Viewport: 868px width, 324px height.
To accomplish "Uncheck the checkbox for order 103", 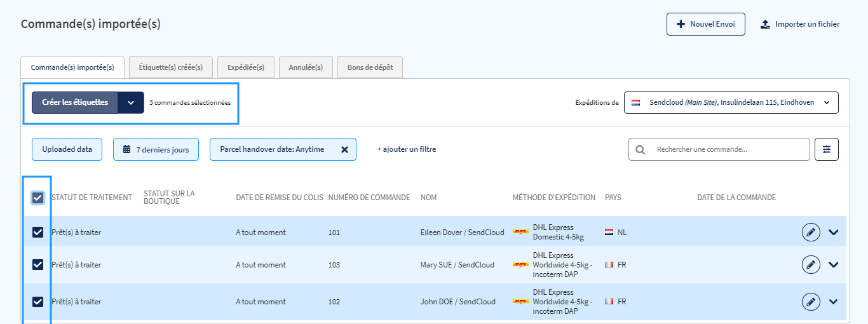I will pos(37,265).
